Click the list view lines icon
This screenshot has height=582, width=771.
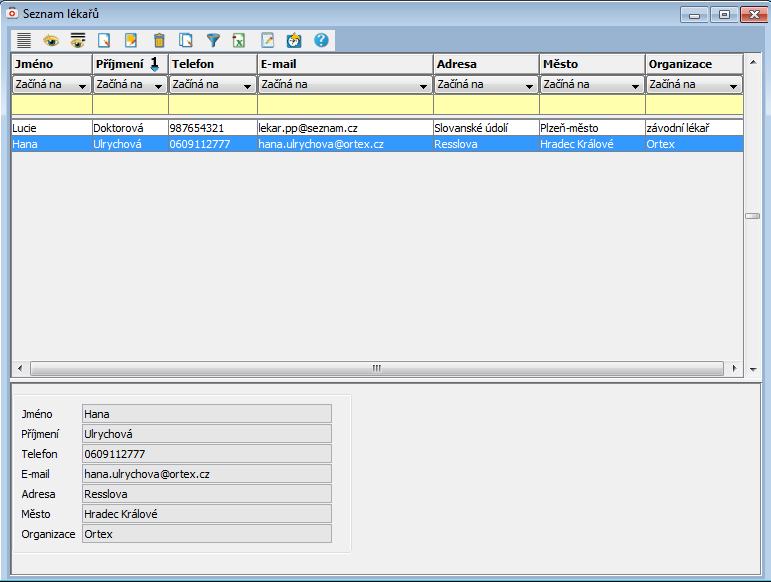[x=24, y=40]
